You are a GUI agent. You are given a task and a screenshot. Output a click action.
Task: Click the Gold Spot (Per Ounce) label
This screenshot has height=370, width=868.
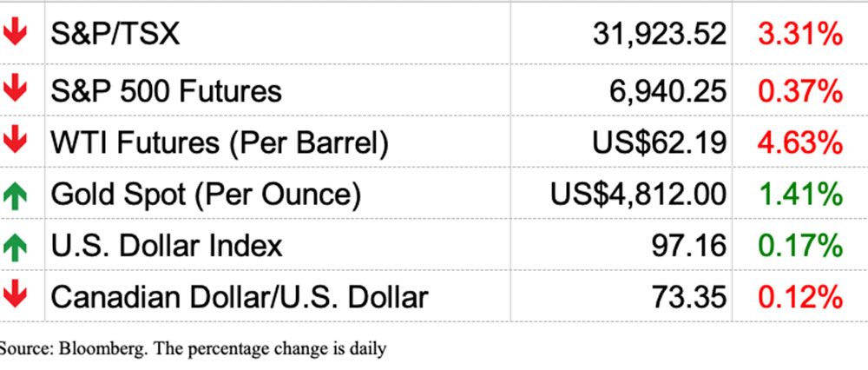point(206,195)
